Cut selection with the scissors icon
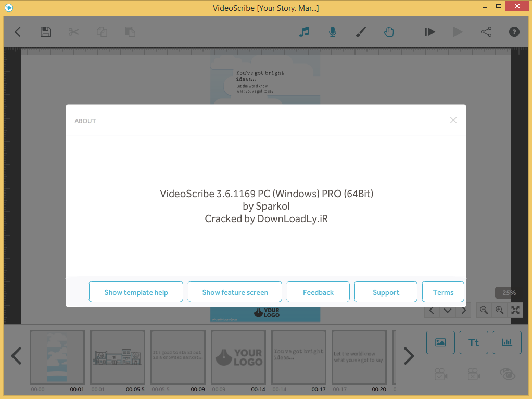This screenshot has width=532, height=399. coord(73,32)
